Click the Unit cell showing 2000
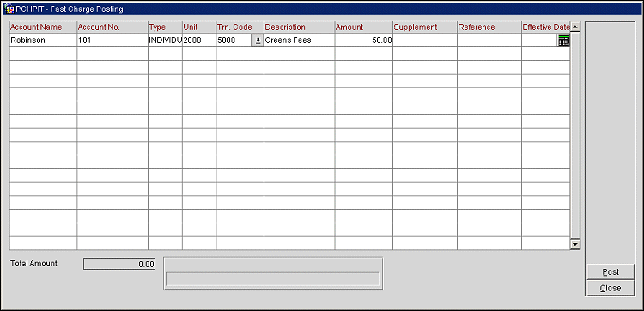The width and height of the screenshot is (644, 311). click(x=199, y=40)
